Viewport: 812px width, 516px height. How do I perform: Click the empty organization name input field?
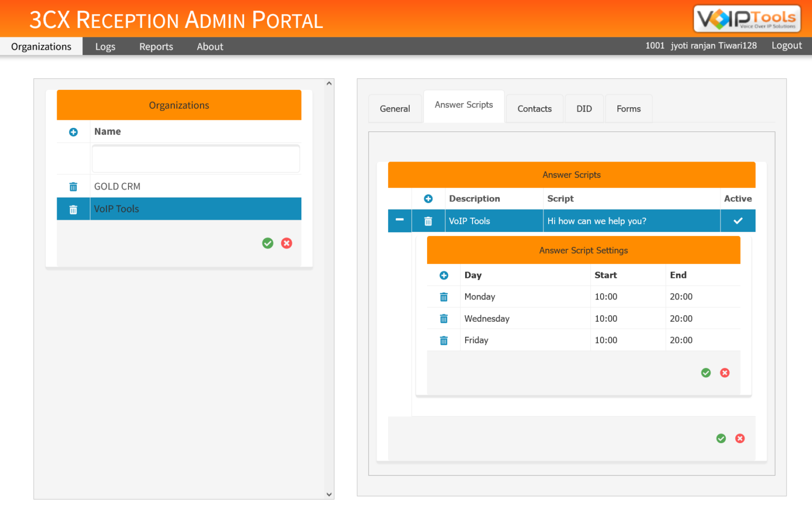(196, 158)
